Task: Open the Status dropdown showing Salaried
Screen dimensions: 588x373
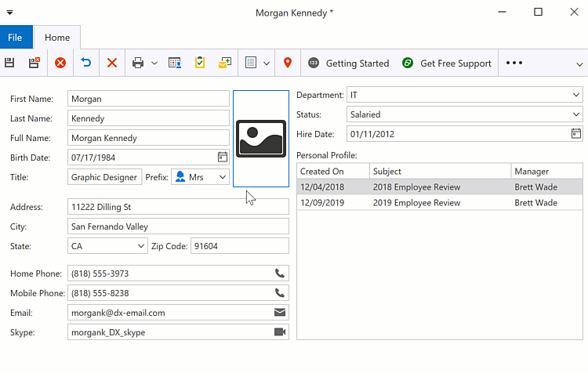Action: point(576,115)
